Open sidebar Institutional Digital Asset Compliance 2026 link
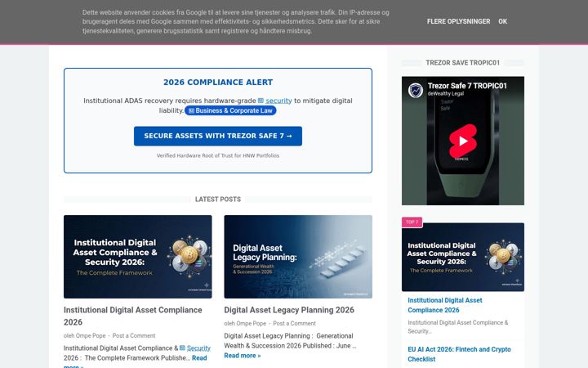The height and width of the screenshot is (368, 588). (x=445, y=305)
